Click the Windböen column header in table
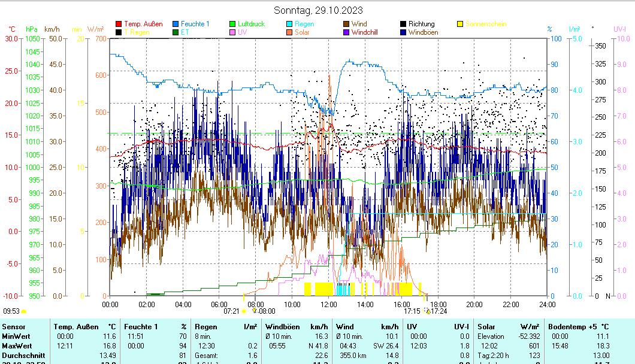The width and height of the screenshot is (635, 364). click(279, 327)
